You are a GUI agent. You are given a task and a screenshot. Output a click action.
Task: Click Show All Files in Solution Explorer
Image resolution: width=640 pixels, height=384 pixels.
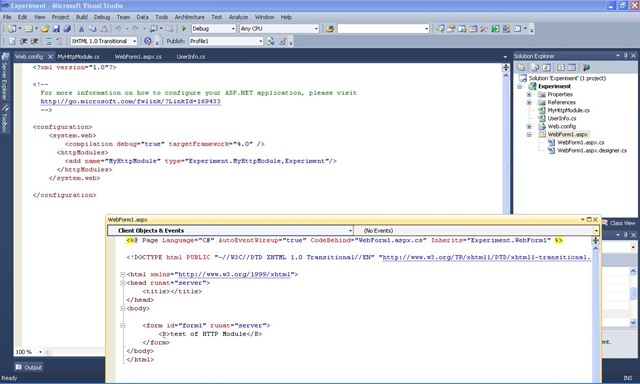[535, 68]
